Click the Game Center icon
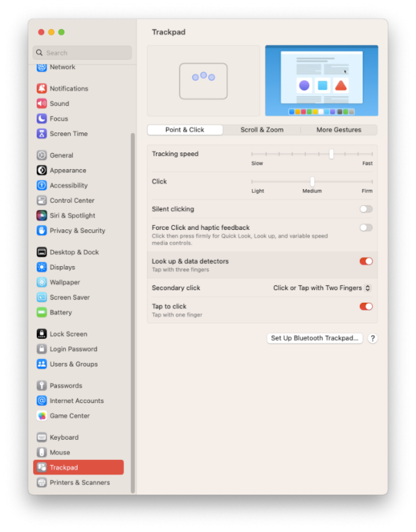Screen dimensions: 416x532 coord(42,416)
